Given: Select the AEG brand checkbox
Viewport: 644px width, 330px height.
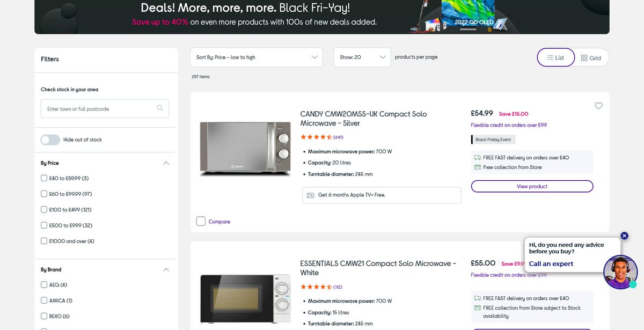Looking at the screenshot, I should (x=44, y=285).
